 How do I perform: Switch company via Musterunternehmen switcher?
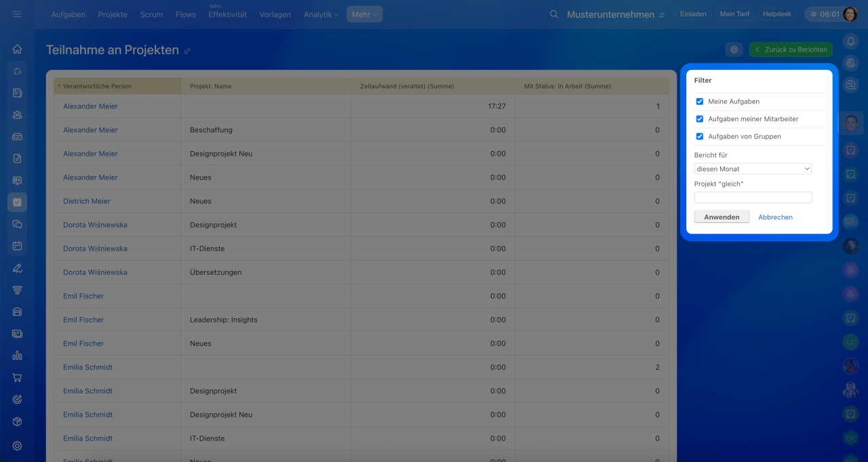click(x=616, y=14)
